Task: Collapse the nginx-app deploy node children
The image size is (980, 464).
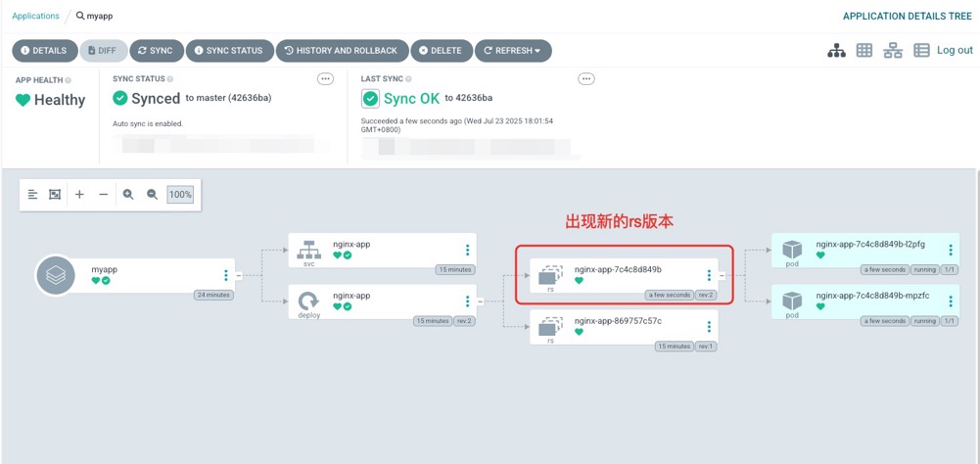Action: 480,302
